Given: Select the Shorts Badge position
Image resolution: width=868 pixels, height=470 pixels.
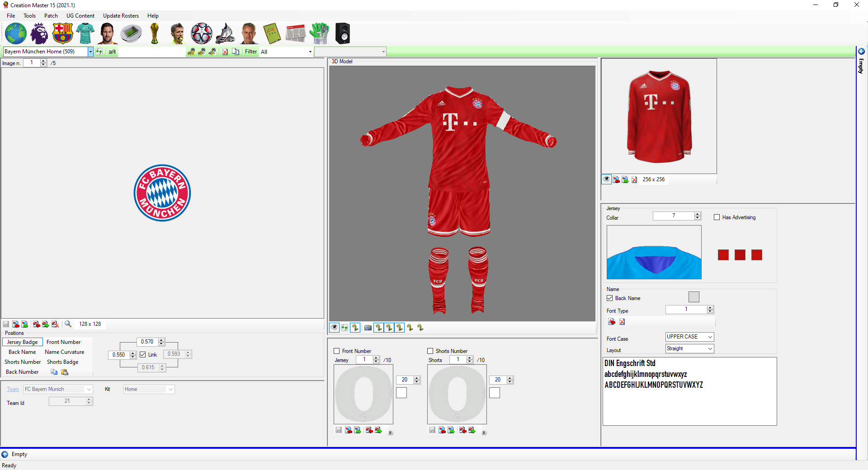Looking at the screenshot, I should click(62, 362).
